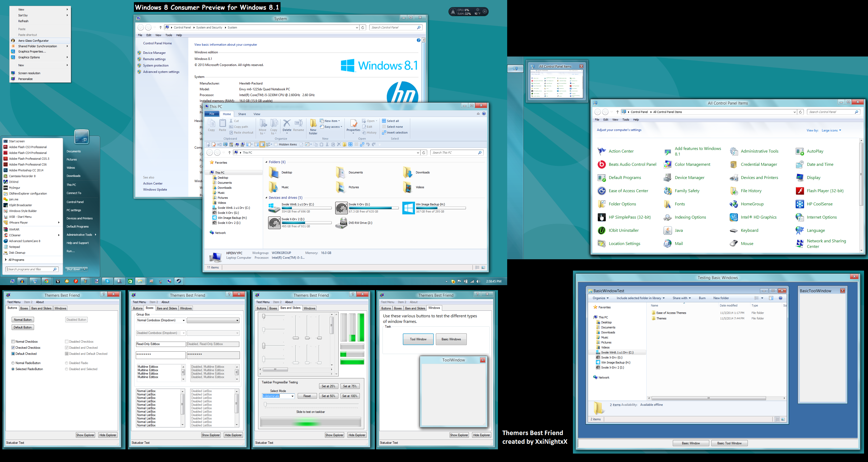Uncheck the Checked Checkbox
868x462 pixels.
[x=13, y=347]
